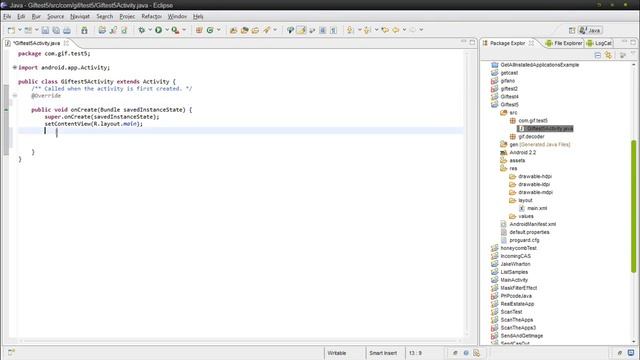
Task: Click the New Java Package icon
Action: (x=199, y=30)
